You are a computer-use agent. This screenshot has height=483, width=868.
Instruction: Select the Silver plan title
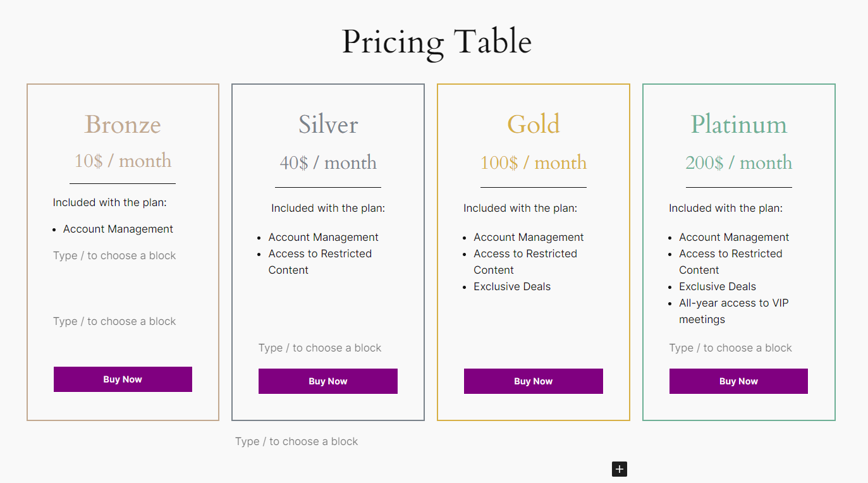328,124
